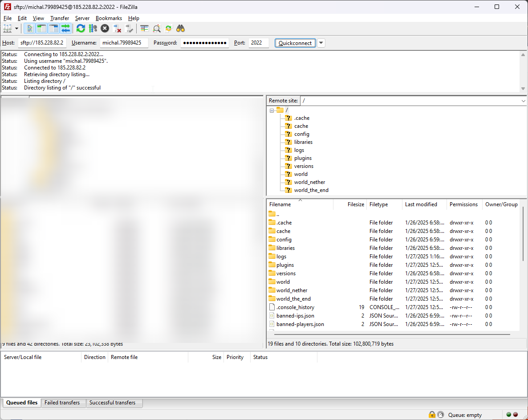Collapse the root / tree node
The image size is (528, 420).
(272, 110)
